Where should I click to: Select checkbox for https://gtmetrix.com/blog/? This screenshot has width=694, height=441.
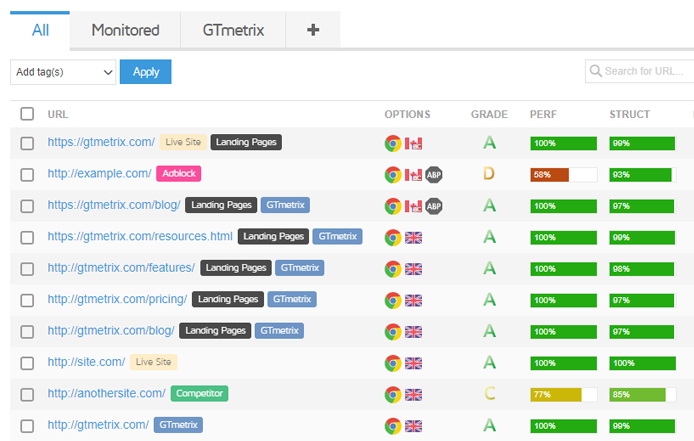click(27, 206)
